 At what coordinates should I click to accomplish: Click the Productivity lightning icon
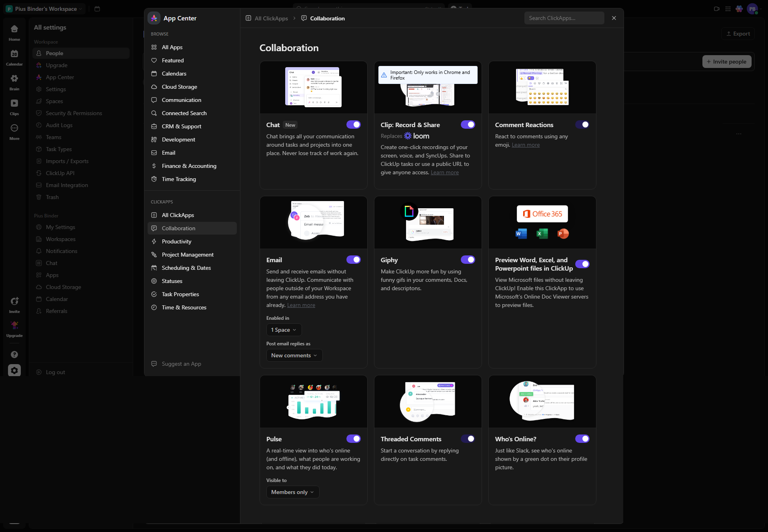tap(154, 241)
